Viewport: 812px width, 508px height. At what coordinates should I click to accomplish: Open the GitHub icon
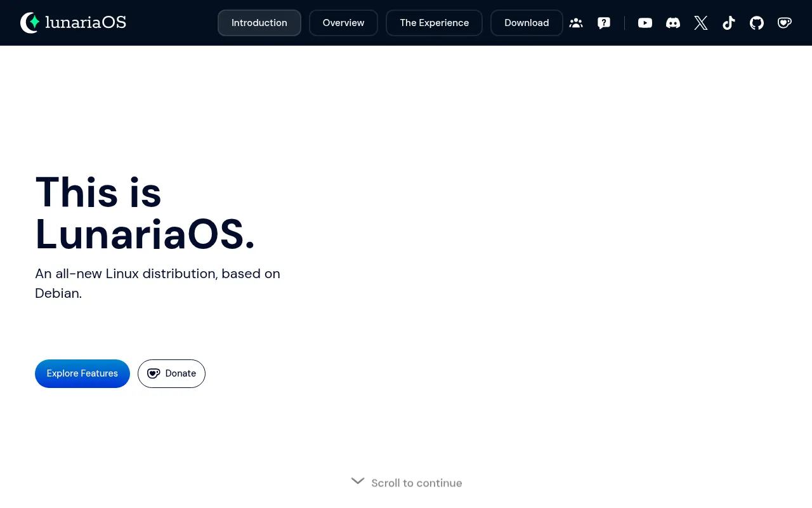pos(757,23)
